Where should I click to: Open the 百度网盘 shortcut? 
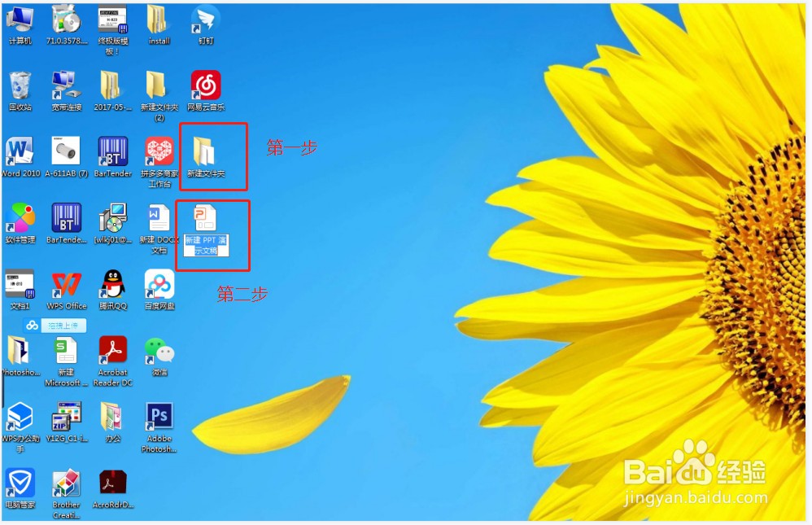[x=159, y=290]
